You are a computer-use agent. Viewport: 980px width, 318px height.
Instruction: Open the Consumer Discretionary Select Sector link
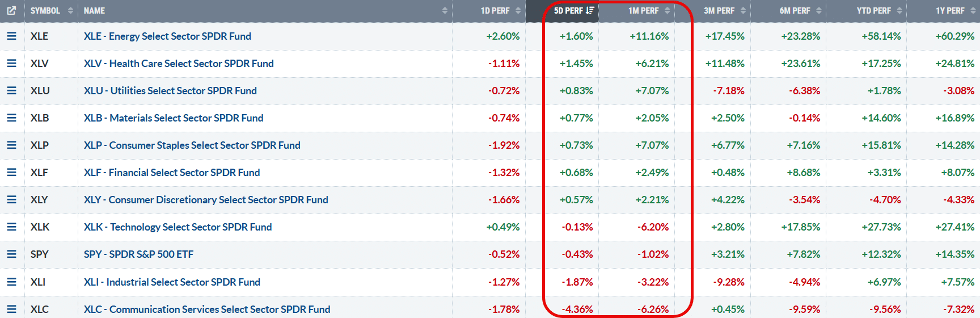click(206, 200)
